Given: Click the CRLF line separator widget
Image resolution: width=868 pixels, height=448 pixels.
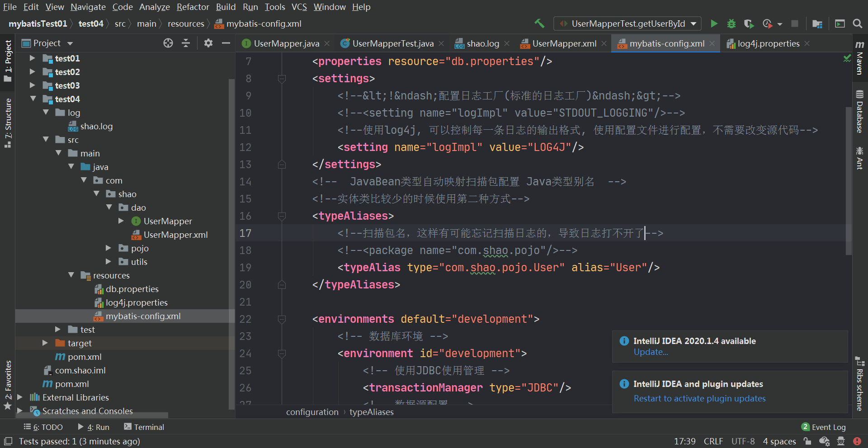Looking at the screenshot, I should pyautogui.click(x=713, y=441).
